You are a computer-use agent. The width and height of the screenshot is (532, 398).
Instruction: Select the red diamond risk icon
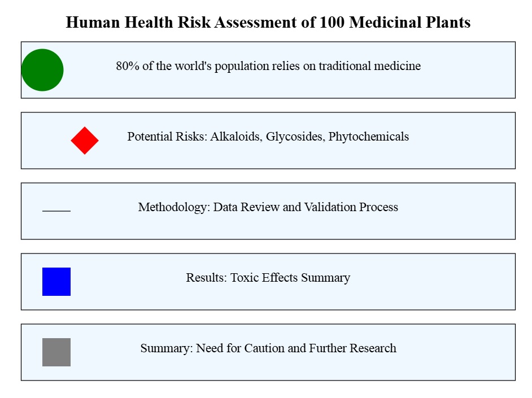(85, 141)
